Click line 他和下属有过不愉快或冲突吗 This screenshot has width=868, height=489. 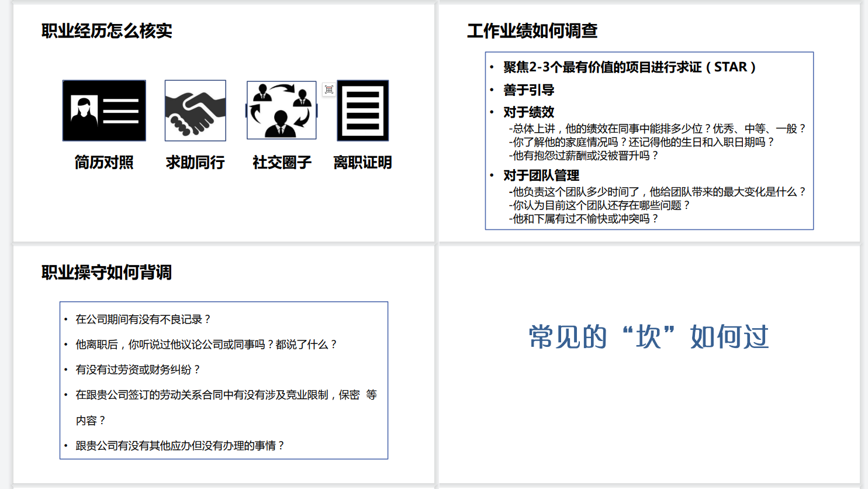coord(584,219)
